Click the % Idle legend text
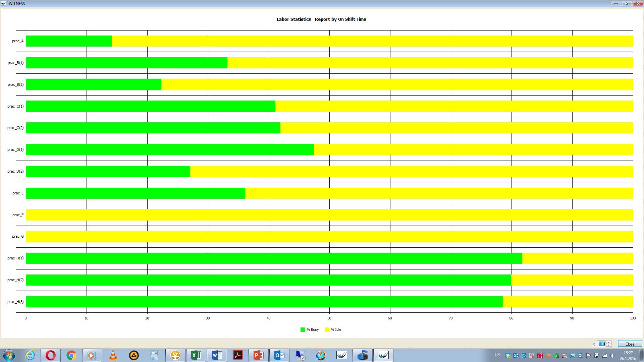This screenshot has width=644, height=362. [x=336, y=329]
